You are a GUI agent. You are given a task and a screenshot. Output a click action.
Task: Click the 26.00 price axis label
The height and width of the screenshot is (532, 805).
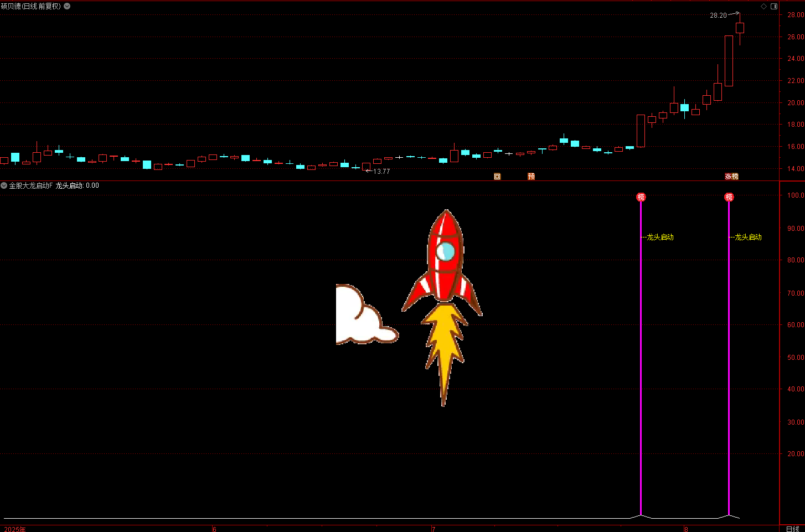(796, 37)
